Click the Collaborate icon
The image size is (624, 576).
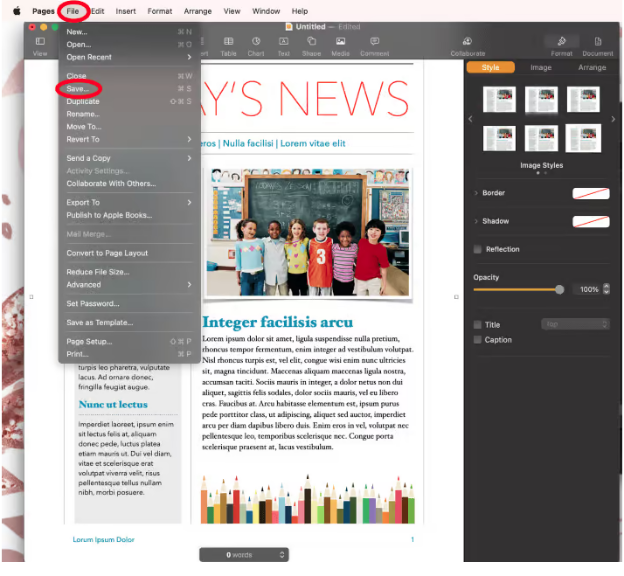(x=467, y=45)
